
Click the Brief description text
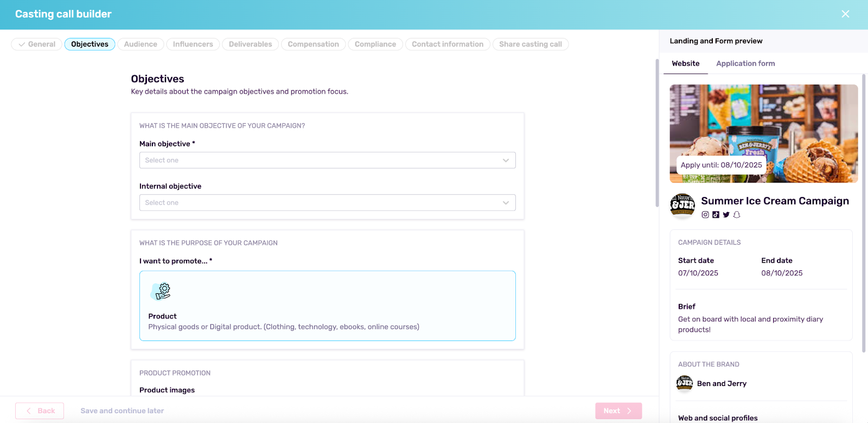pyautogui.click(x=751, y=324)
